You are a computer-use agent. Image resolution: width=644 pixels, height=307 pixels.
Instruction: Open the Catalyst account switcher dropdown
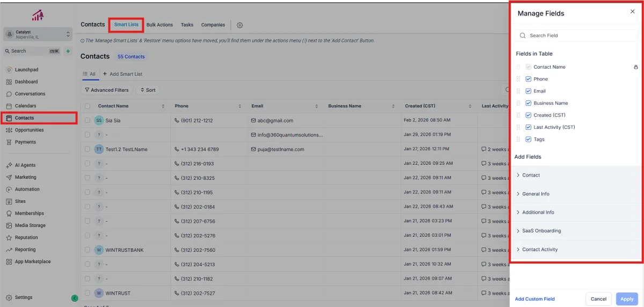click(x=38, y=34)
